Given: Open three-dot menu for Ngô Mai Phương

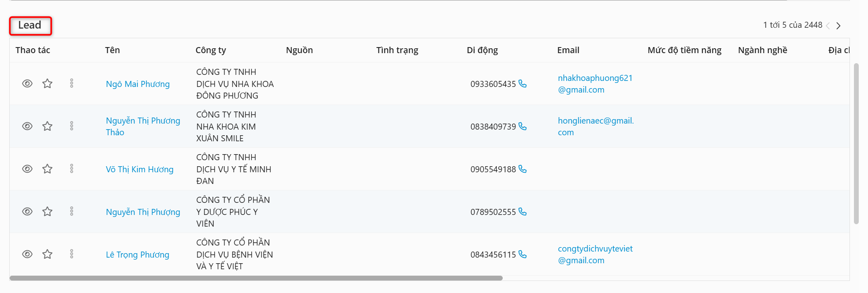Looking at the screenshot, I should [x=72, y=84].
